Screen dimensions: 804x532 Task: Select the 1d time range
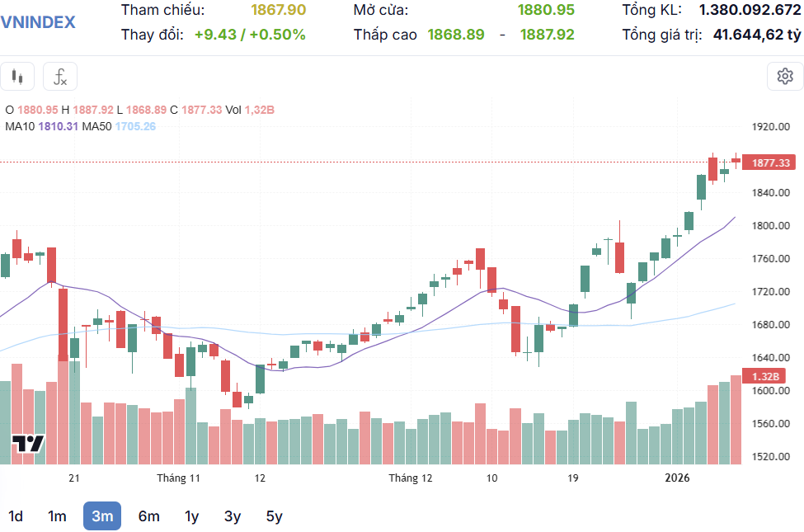tap(15, 516)
